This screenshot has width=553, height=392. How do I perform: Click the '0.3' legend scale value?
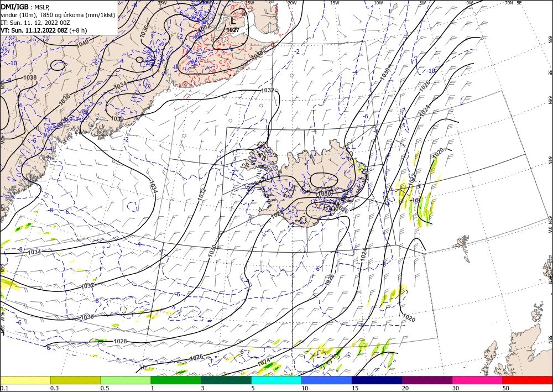pyautogui.click(x=54, y=388)
